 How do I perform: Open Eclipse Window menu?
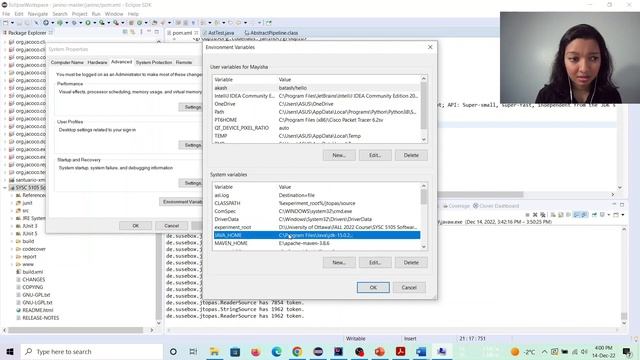pos(114,14)
